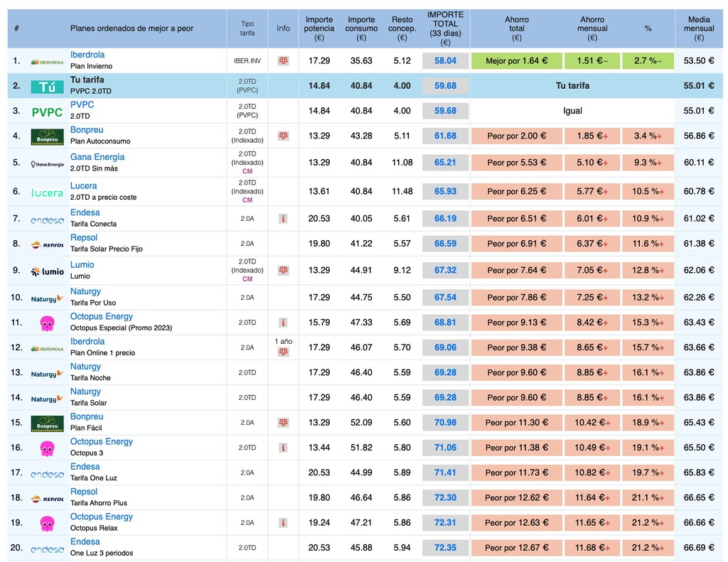Click the PVPC plan name link
Viewport: 728px width, 562px height.
click(x=82, y=104)
